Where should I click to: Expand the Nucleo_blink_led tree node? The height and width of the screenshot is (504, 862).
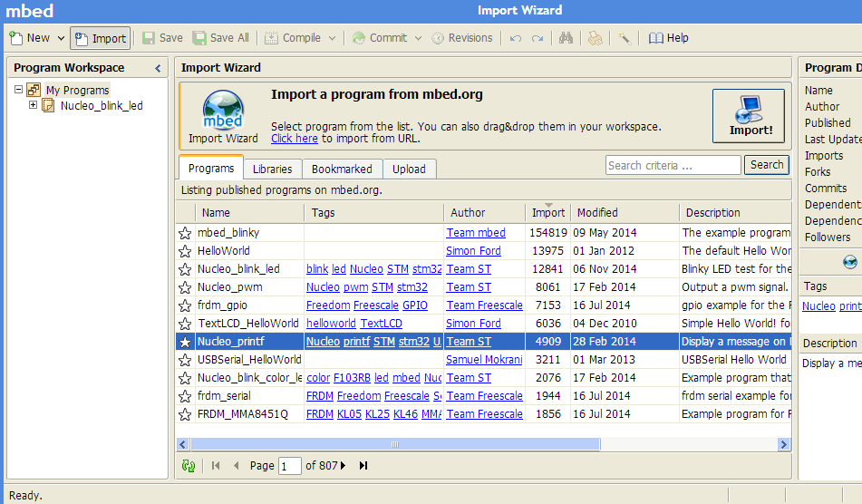click(x=33, y=105)
